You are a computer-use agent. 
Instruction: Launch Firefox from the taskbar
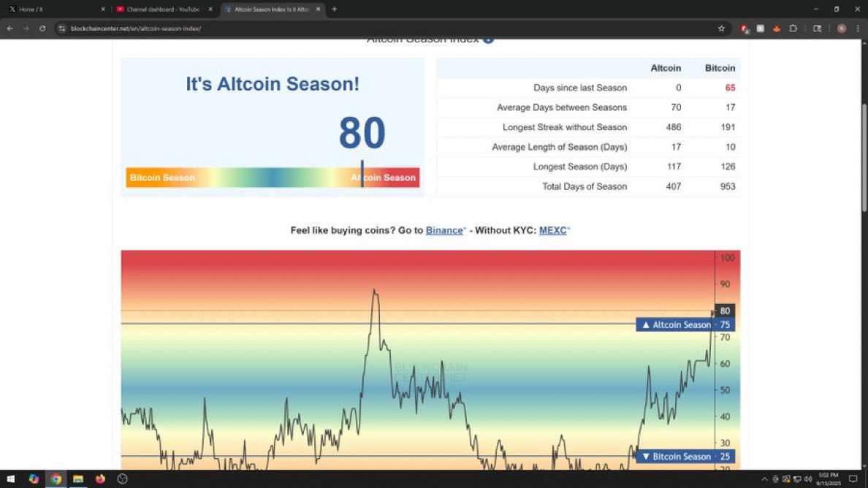pyautogui.click(x=100, y=479)
